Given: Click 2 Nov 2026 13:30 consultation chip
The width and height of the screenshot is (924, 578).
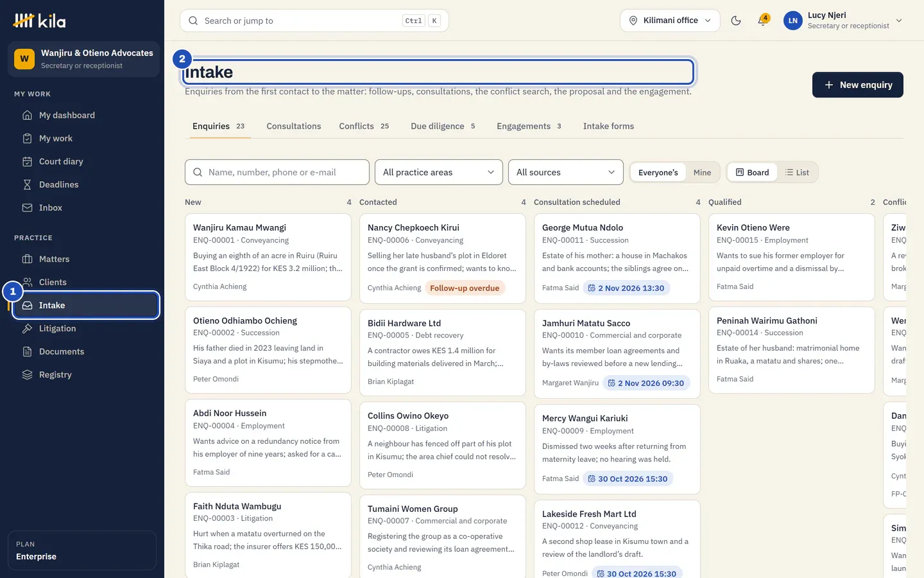Looking at the screenshot, I should click(x=626, y=288).
